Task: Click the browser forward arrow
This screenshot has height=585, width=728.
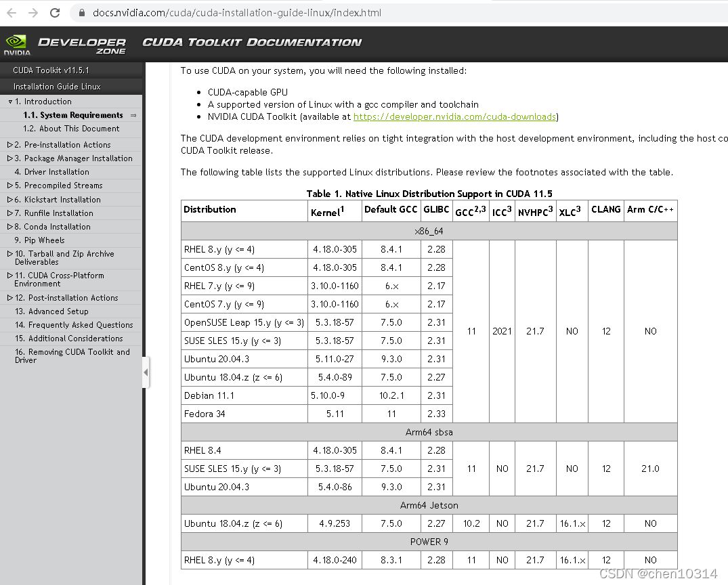Action: click(33, 13)
